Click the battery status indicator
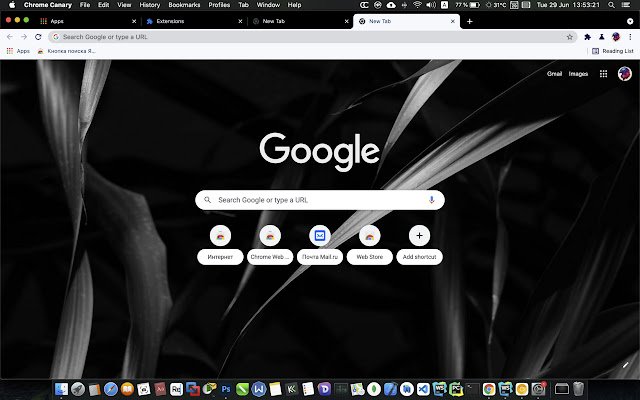This screenshot has width=640, height=400. click(x=467, y=5)
